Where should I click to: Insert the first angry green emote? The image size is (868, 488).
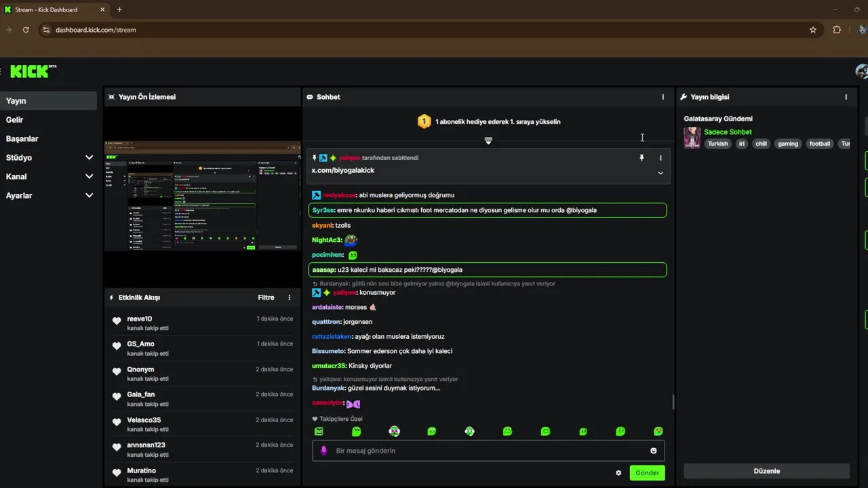point(319,431)
